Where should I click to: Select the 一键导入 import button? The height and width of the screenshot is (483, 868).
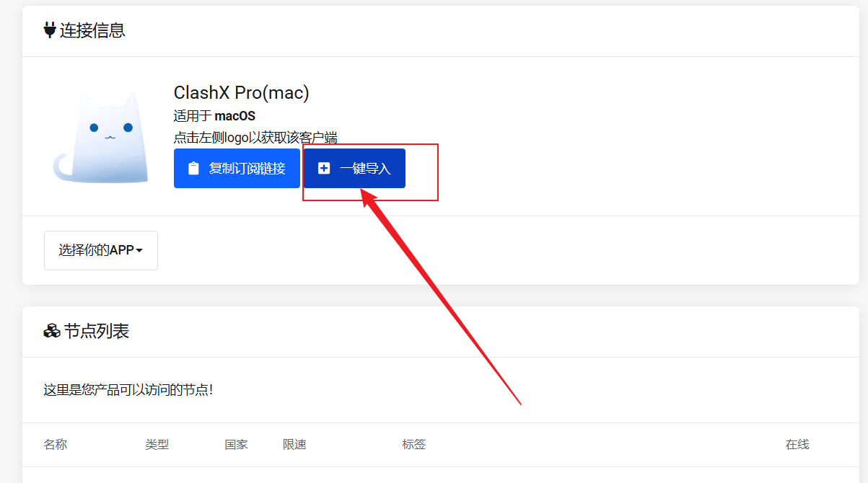(354, 168)
